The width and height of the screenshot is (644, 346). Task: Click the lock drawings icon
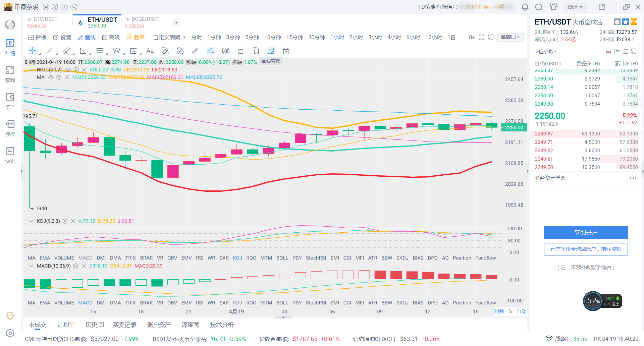(x=241, y=51)
